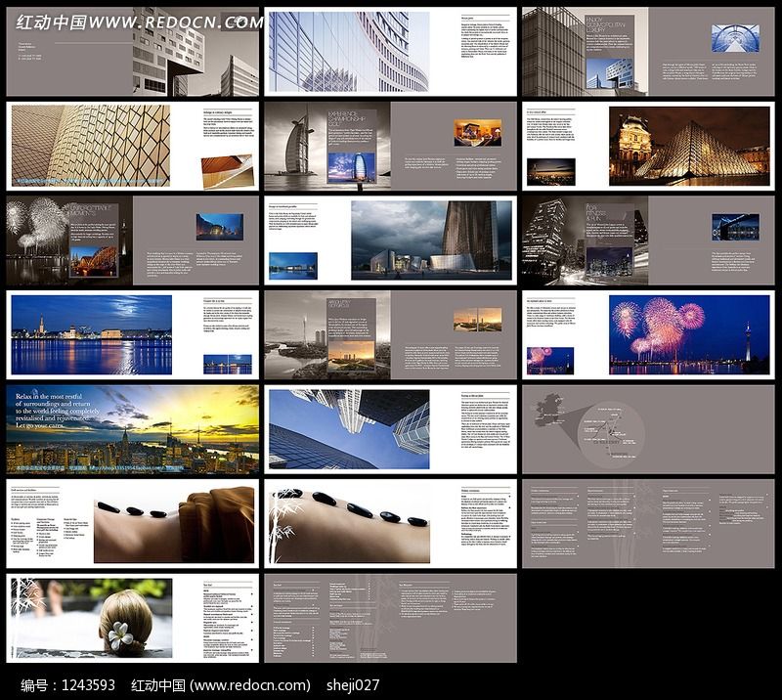Click the small pink fireworks photo
The height and width of the screenshot is (700, 782).
tap(550, 361)
